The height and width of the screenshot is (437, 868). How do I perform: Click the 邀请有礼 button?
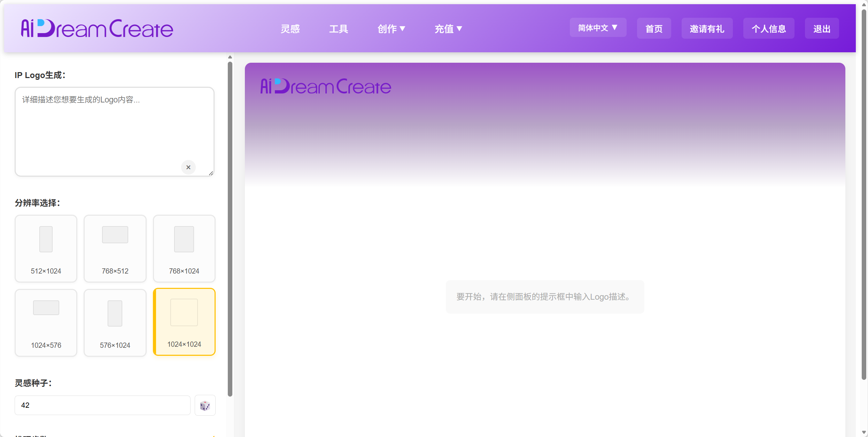(x=707, y=29)
